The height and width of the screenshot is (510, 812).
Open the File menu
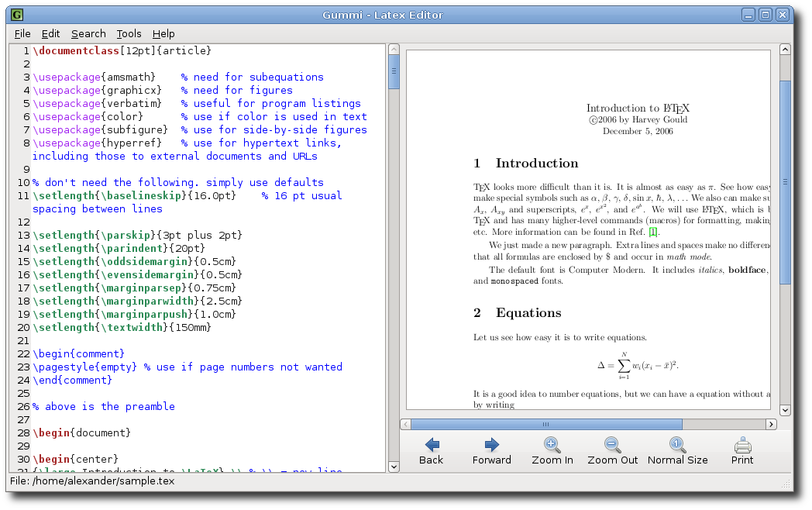(x=22, y=33)
